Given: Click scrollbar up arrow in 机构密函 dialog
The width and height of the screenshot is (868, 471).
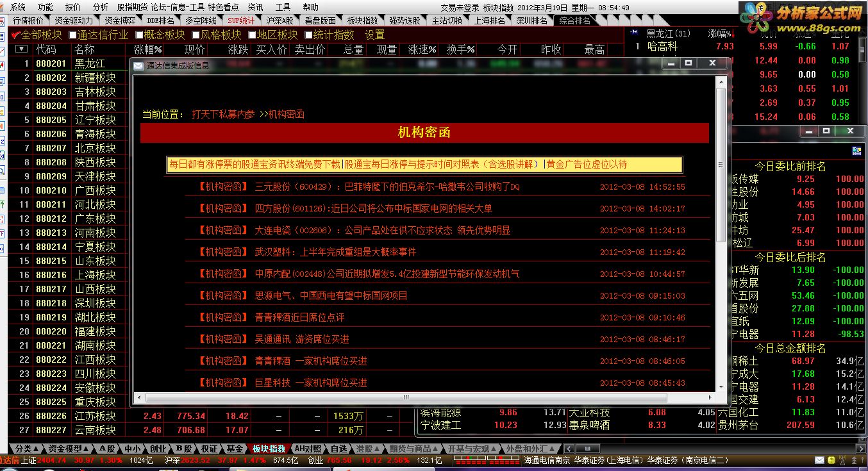Looking at the screenshot, I should pos(721,81).
